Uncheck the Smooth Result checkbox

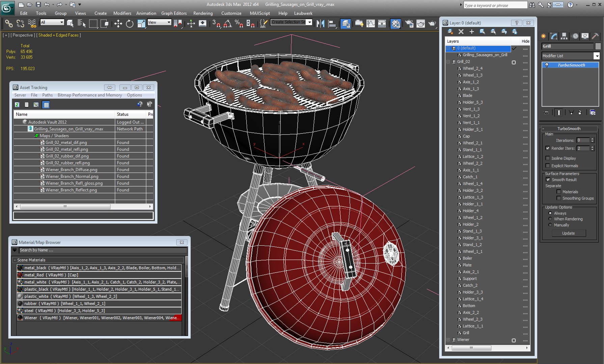(548, 180)
